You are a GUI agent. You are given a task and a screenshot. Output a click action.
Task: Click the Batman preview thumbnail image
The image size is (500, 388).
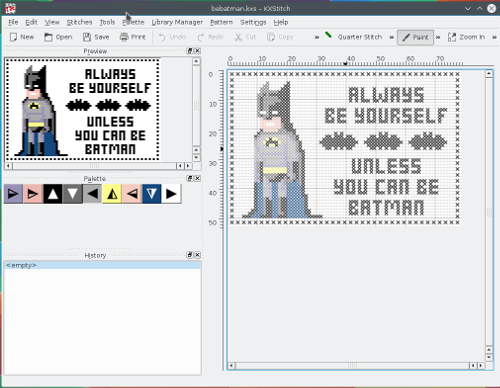point(82,109)
